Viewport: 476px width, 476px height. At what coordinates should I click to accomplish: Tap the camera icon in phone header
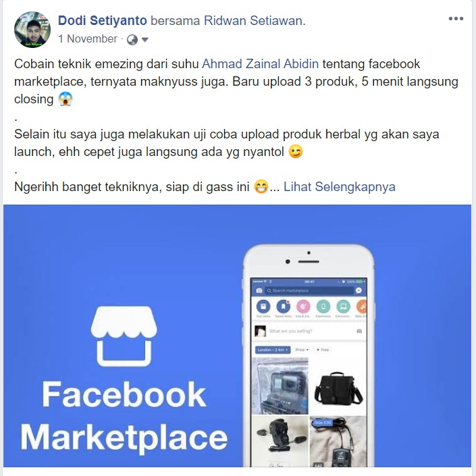click(259, 290)
